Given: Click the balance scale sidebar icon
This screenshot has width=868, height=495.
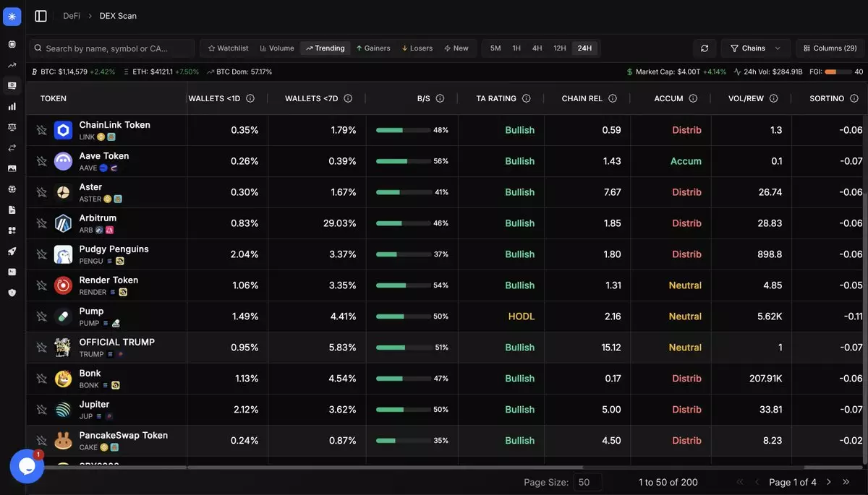Looking at the screenshot, I should click(x=12, y=127).
